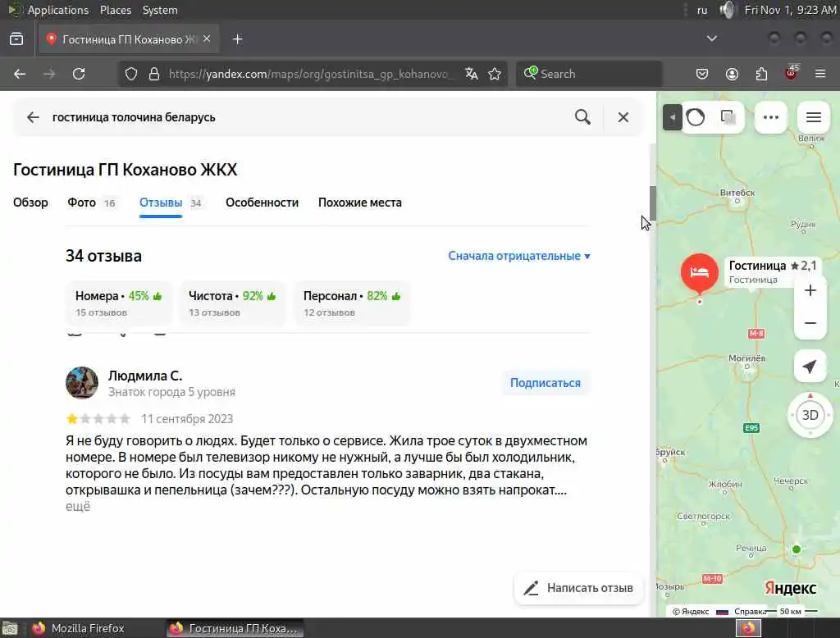Open the Applications menu
The height and width of the screenshot is (638, 840).
coord(58,10)
